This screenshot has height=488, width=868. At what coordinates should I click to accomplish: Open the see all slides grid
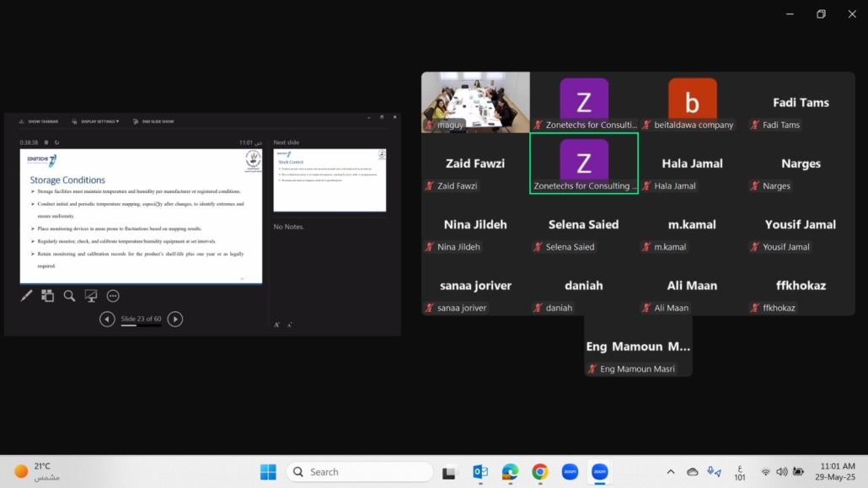[48, 296]
